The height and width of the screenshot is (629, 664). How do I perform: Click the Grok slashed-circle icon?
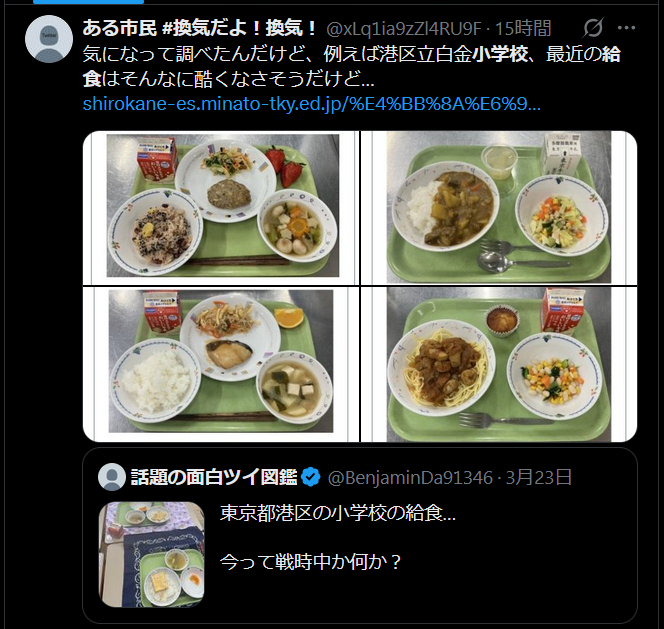(592, 28)
